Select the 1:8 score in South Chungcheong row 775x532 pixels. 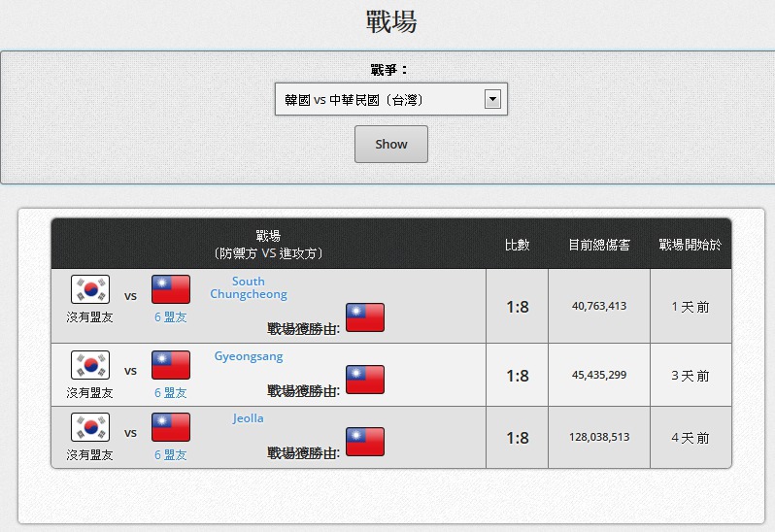pos(518,307)
